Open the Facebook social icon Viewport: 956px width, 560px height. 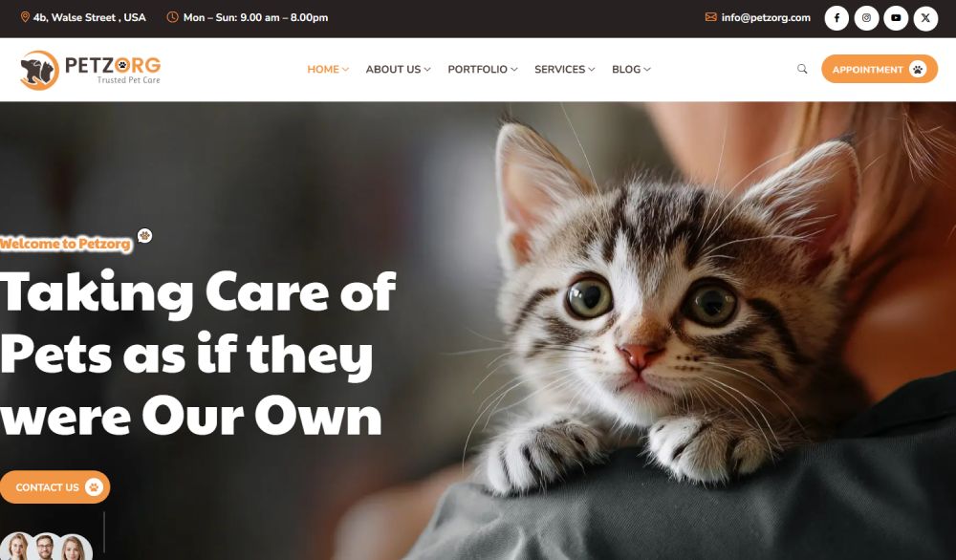pyautogui.click(x=836, y=17)
